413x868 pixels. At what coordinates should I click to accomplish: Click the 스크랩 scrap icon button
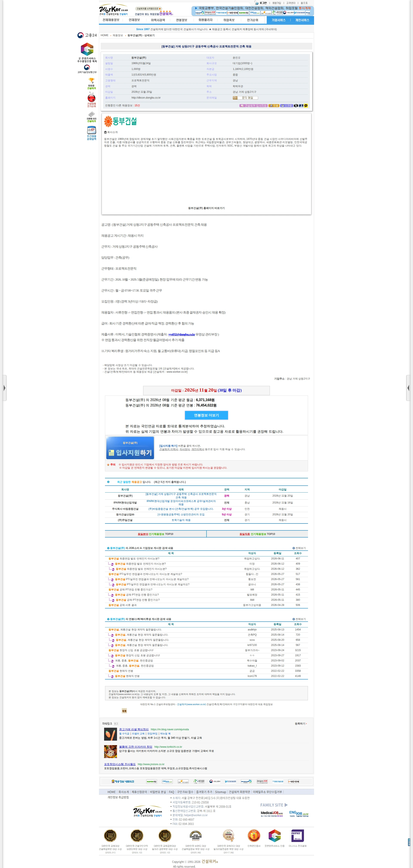click(287, 106)
